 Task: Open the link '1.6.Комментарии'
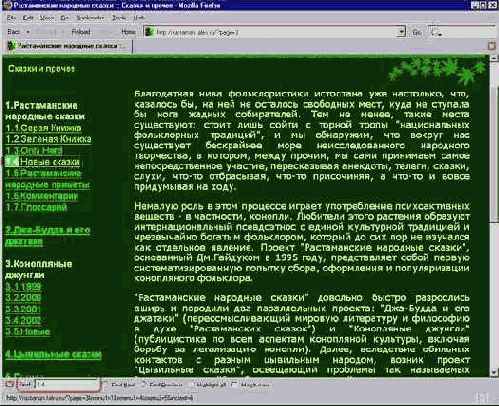[42, 196]
